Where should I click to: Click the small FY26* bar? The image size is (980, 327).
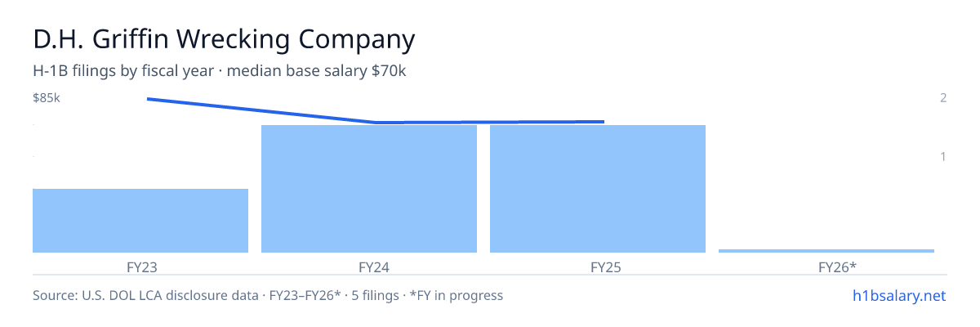click(826, 251)
